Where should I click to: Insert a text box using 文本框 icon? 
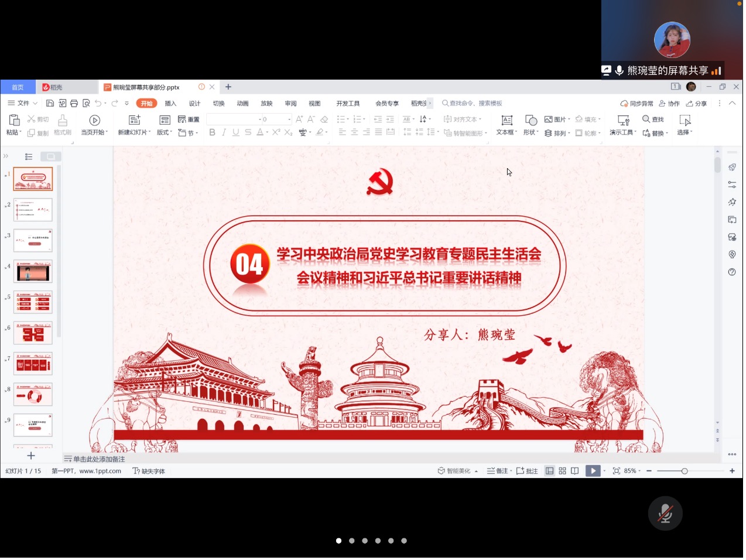point(507,121)
